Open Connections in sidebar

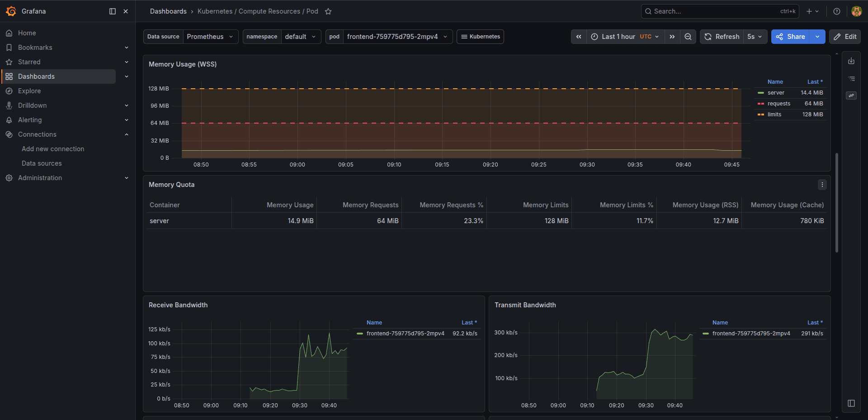(37, 134)
